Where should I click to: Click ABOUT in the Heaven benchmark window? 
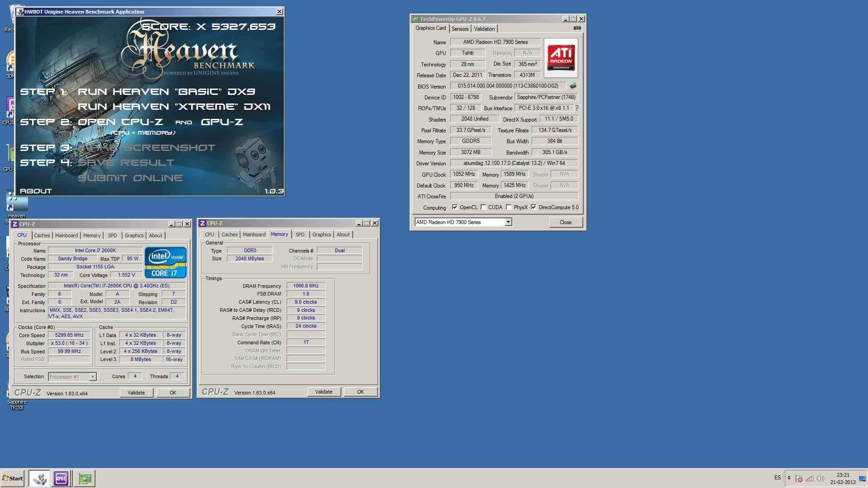(36, 191)
